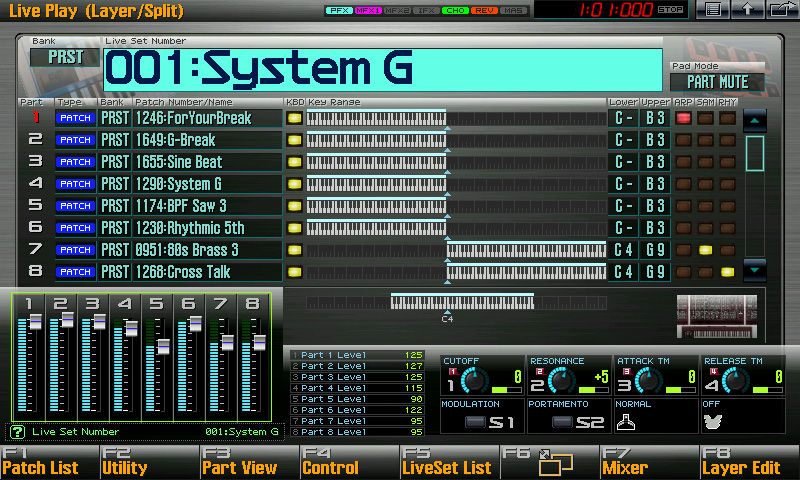Click Lower key C4 for part 8
Viewport: 800px width, 480px height.
point(623,272)
